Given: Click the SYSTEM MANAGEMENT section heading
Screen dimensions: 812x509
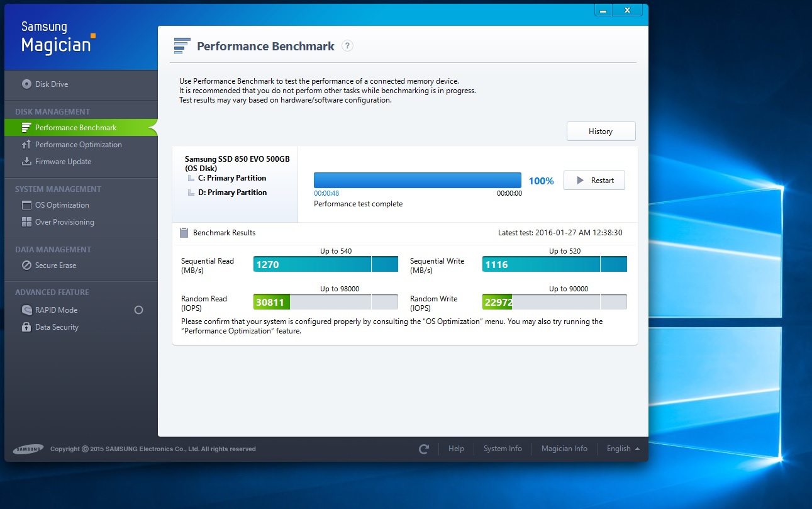Looking at the screenshot, I should pyautogui.click(x=58, y=189).
